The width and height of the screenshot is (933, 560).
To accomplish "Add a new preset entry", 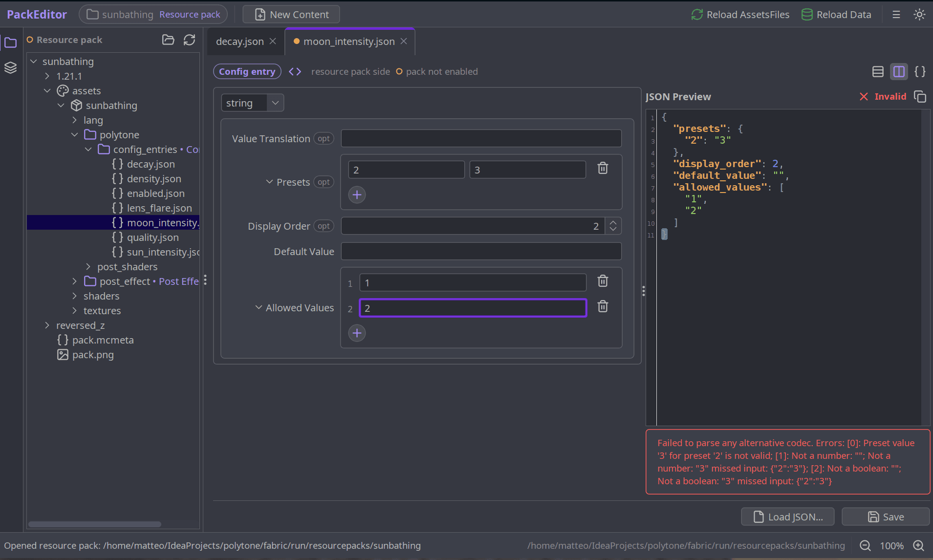I will coord(357,194).
